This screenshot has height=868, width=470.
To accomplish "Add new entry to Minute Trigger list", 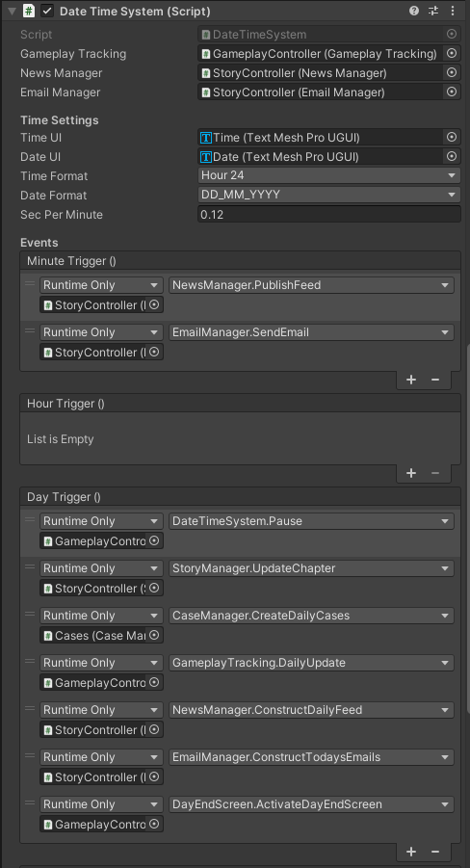I will pos(411,380).
